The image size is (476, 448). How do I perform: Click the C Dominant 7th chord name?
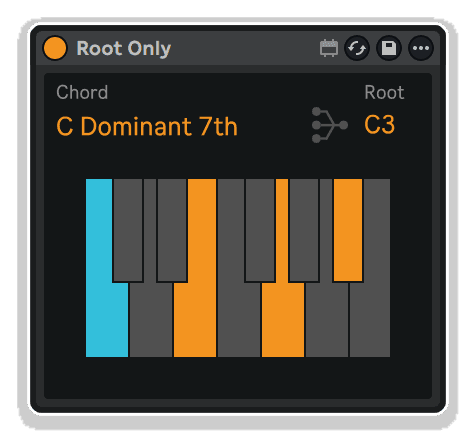point(147,126)
